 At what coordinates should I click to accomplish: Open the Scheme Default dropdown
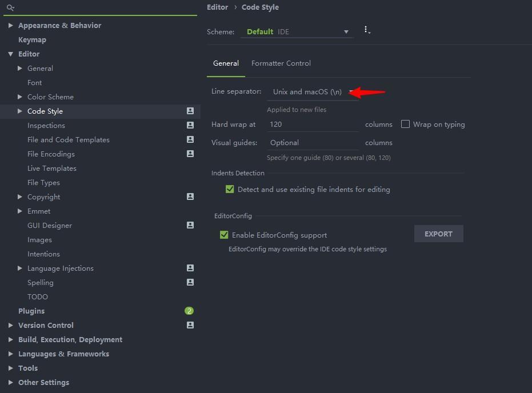tap(297, 32)
